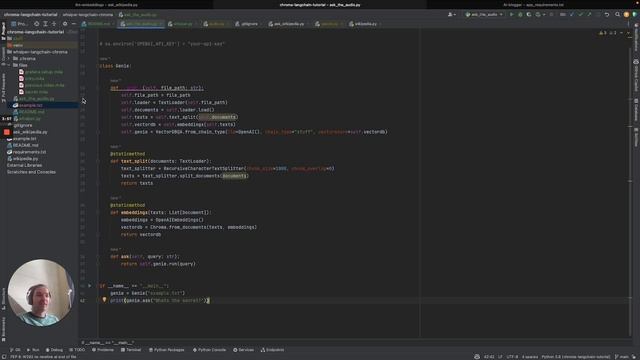640x360 pixels.
Task: Hide the Project panel with minus icon
Action: [73, 24]
